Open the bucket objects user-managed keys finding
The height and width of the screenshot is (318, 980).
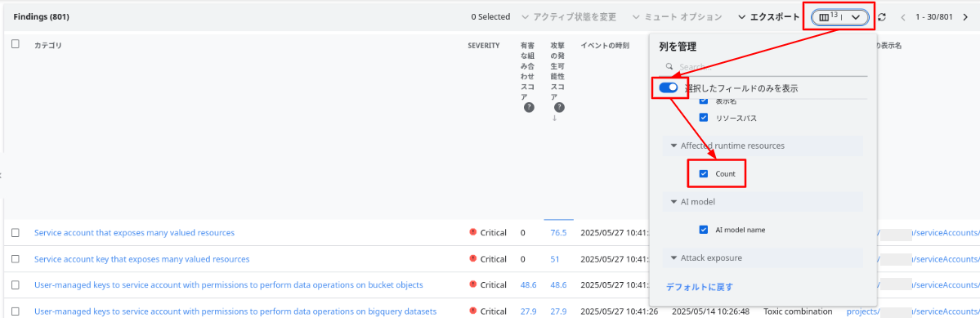(229, 284)
